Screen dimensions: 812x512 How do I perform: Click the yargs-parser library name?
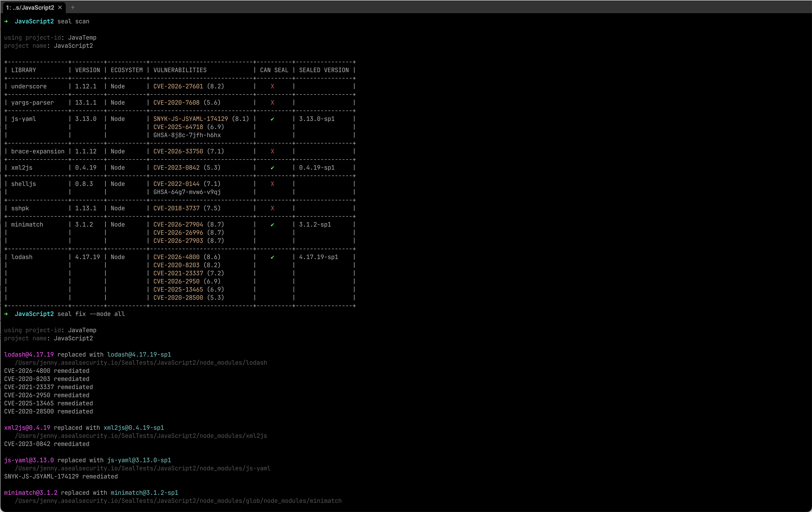[32, 103]
